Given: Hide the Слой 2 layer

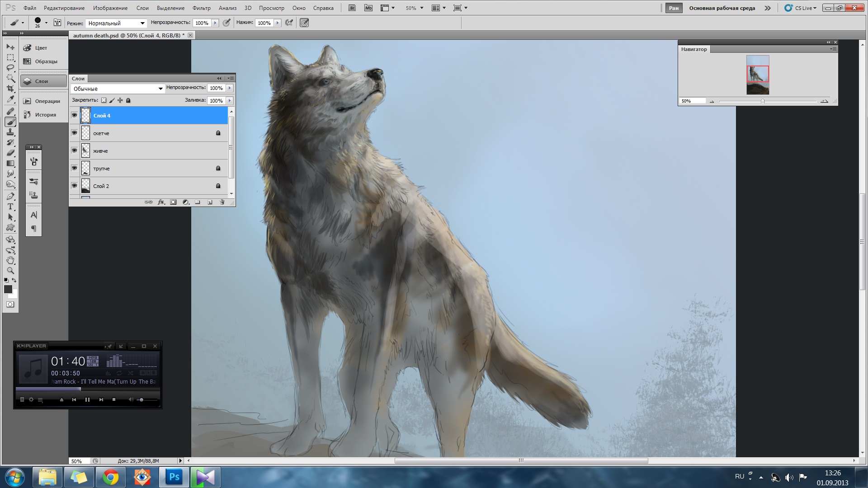Looking at the screenshot, I should pos(74,186).
